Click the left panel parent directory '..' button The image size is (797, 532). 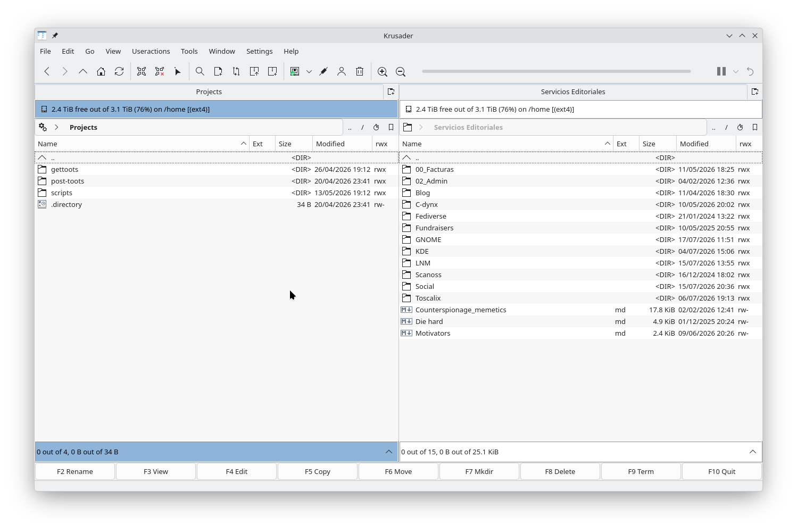click(x=350, y=127)
